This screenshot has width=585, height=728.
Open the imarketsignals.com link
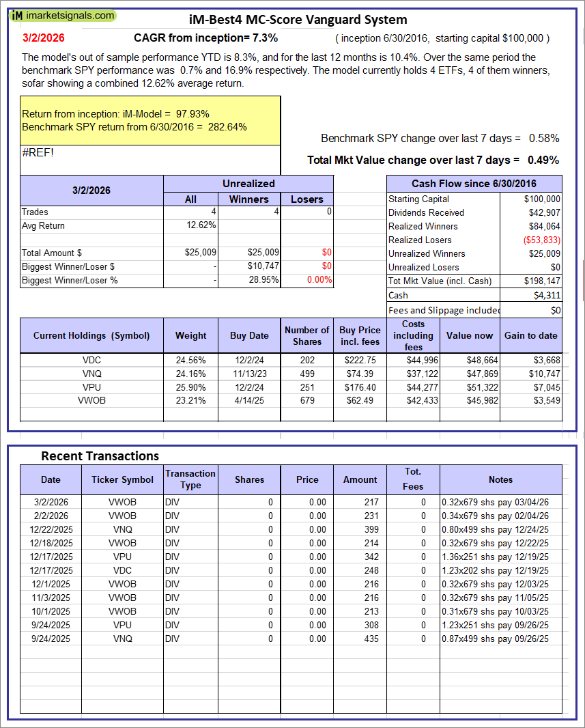click(x=71, y=16)
